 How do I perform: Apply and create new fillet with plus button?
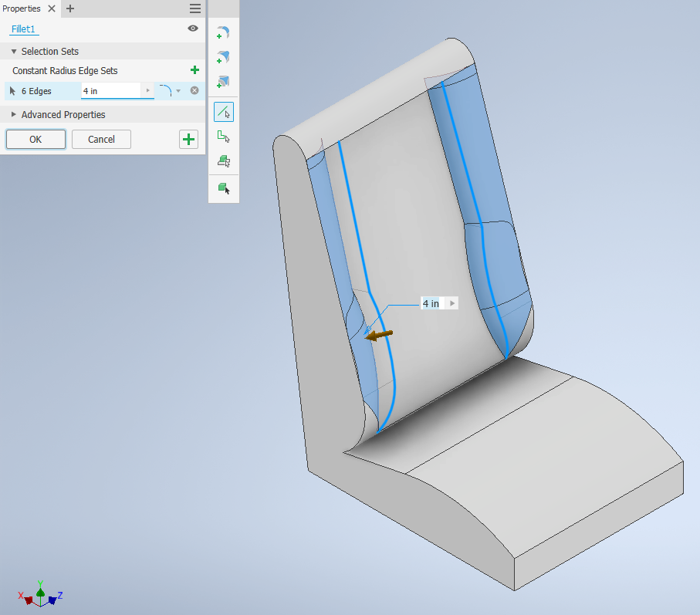(189, 139)
